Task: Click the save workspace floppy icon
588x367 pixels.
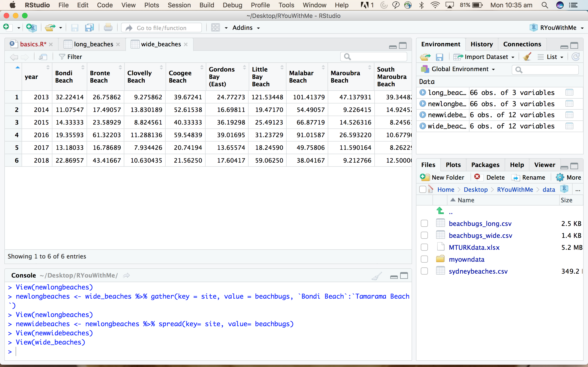Action: [439, 57]
